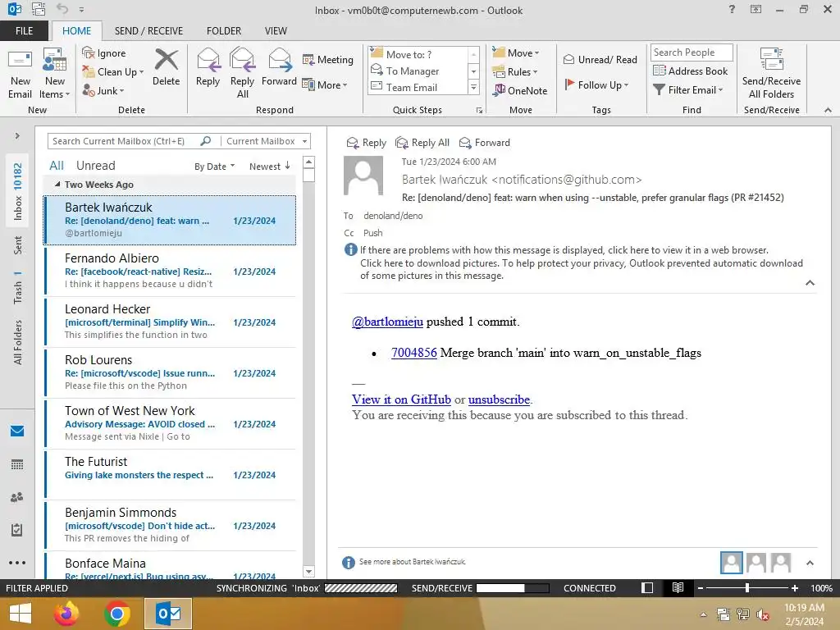Switch to the Calendar view
Screen dimensions: 840x630
(x=17, y=464)
